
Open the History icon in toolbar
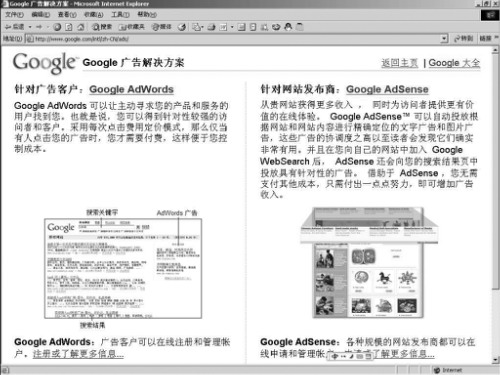click(182, 27)
